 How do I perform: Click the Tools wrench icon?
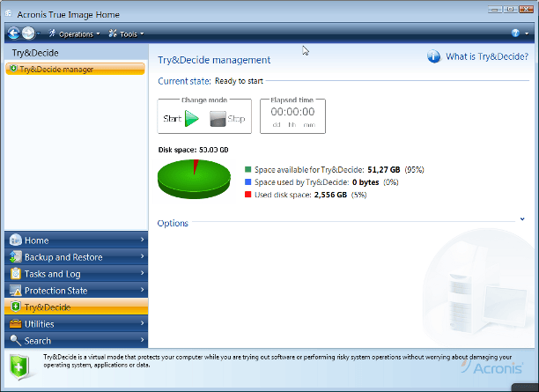113,33
